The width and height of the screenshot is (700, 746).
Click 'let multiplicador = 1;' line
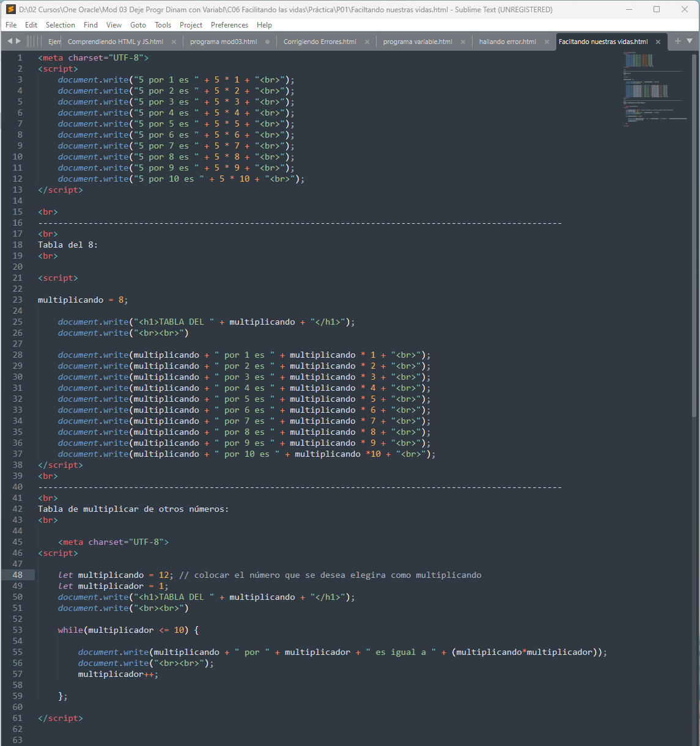click(x=113, y=586)
